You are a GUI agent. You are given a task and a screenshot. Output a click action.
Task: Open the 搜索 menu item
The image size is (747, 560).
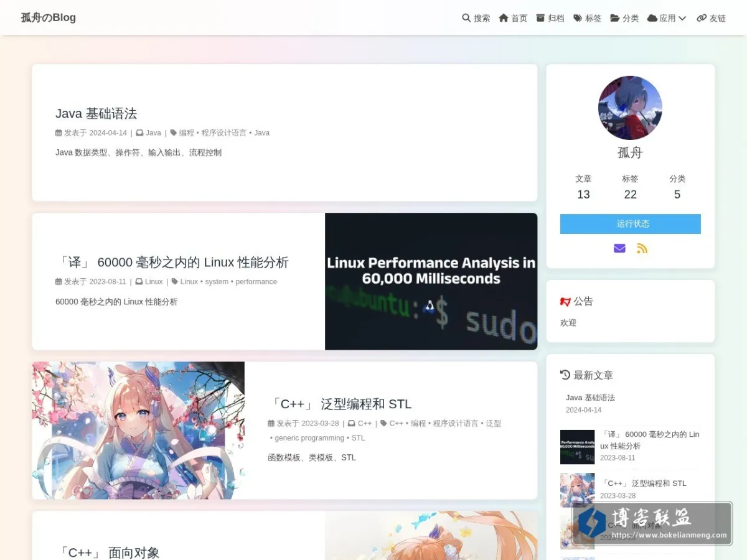point(476,18)
